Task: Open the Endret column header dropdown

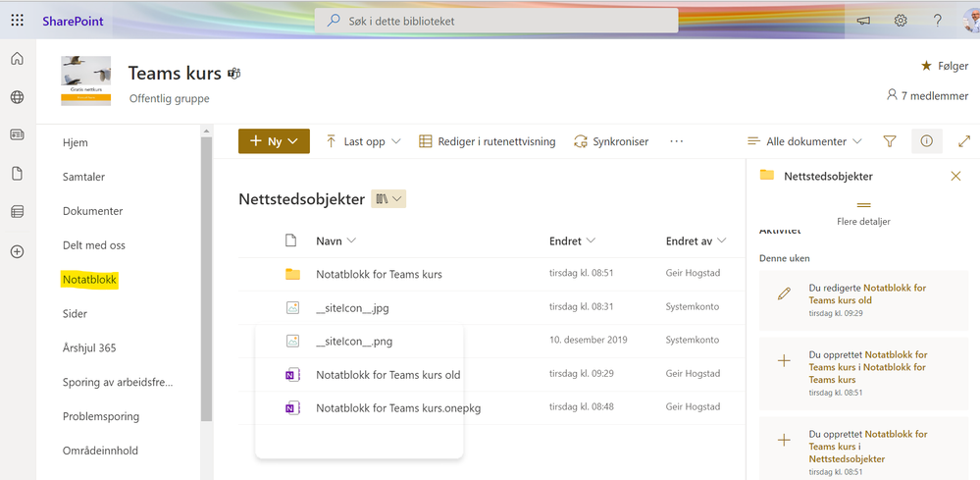Action: pos(573,240)
